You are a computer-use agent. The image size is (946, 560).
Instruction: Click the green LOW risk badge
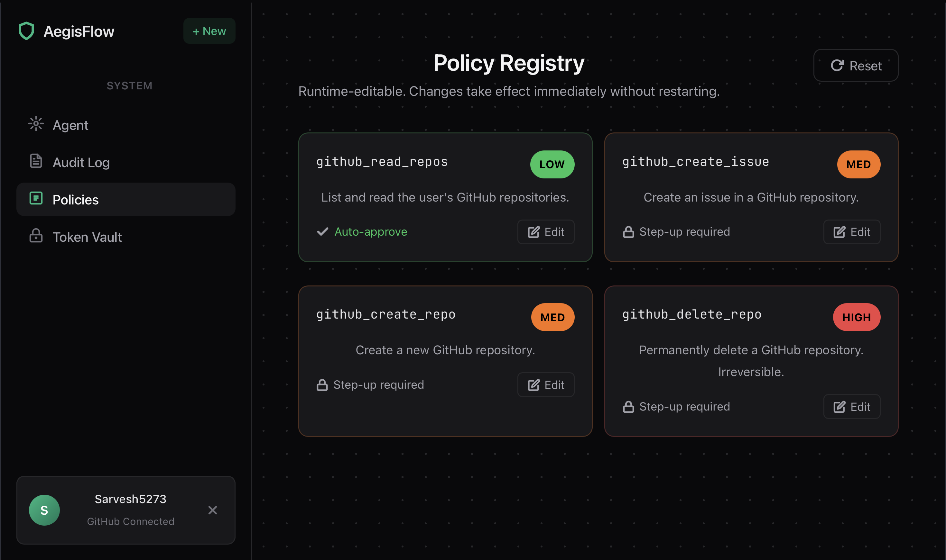point(552,165)
